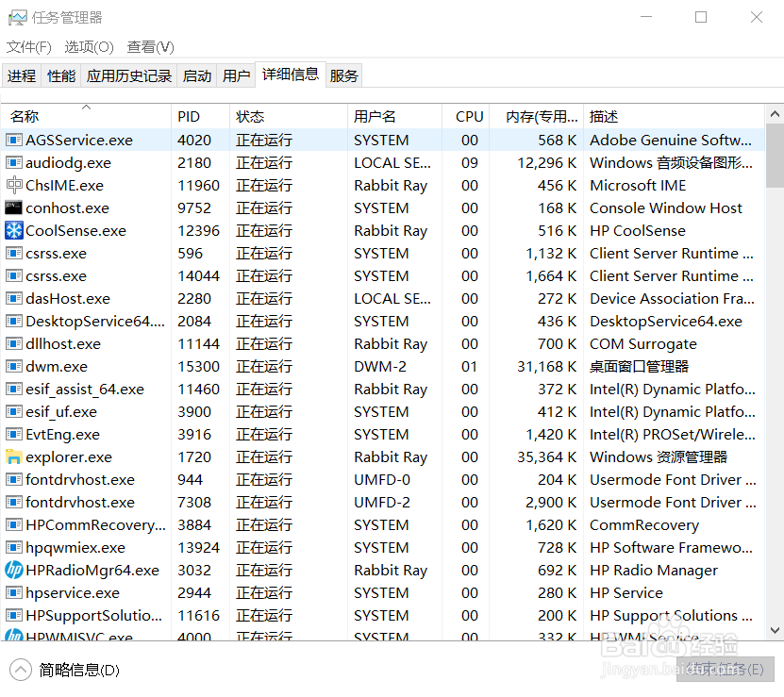
Task: Click the DesktopService64 process icon
Action: click(x=13, y=321)
